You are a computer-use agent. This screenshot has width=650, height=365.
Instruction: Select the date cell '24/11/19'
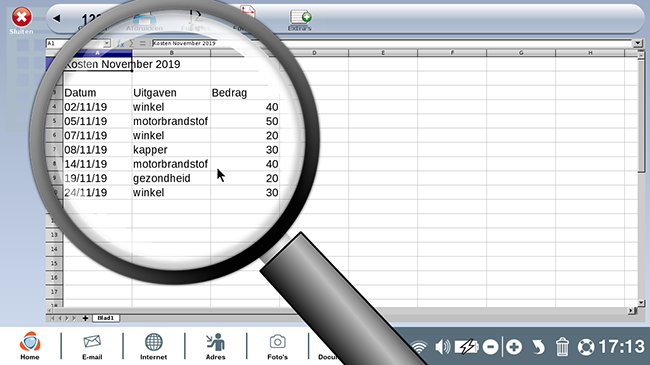tap(97, 192)
